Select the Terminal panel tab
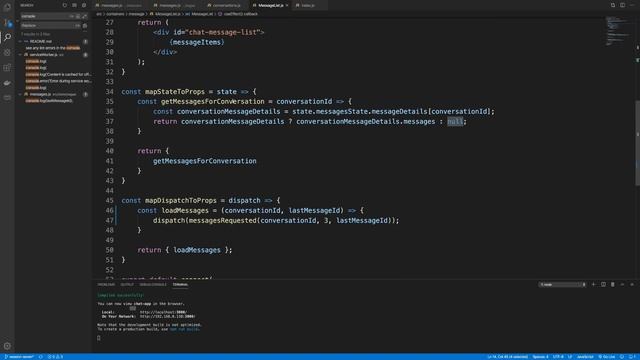 (180, 284)
